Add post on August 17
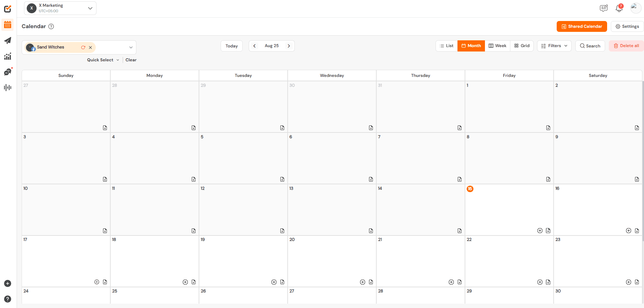 click(x=97, y=282)
